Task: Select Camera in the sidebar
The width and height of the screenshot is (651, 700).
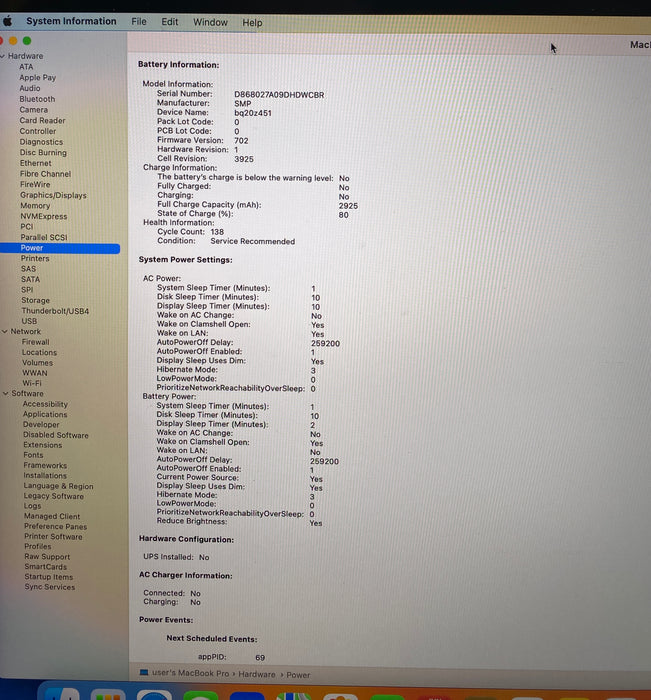Action: 33,109
